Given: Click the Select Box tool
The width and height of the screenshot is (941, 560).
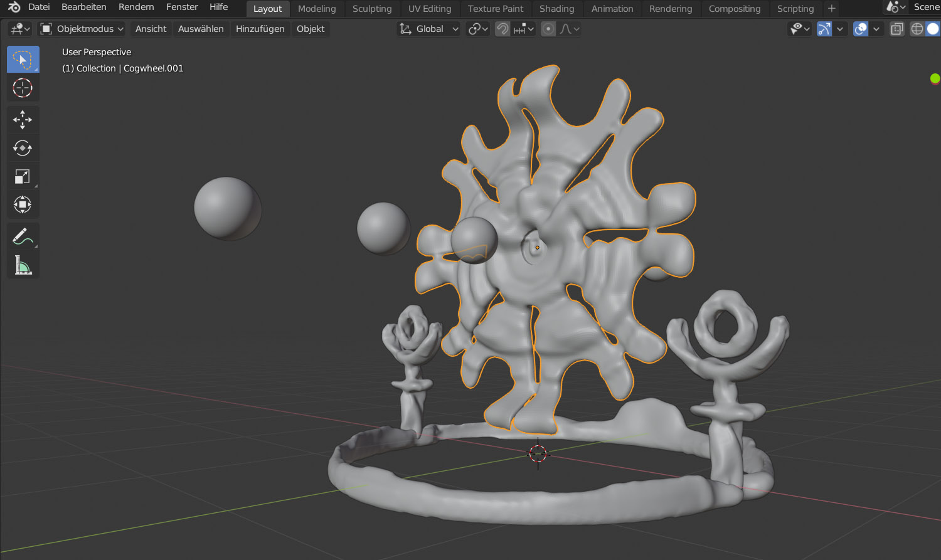Looking at the screenshot, I should tap(23, 60).
